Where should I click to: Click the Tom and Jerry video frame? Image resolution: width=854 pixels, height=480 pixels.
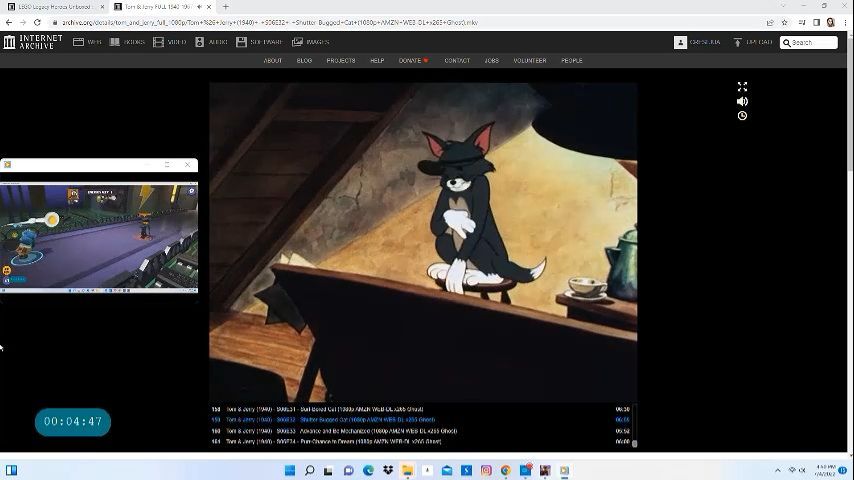point(423,242)
